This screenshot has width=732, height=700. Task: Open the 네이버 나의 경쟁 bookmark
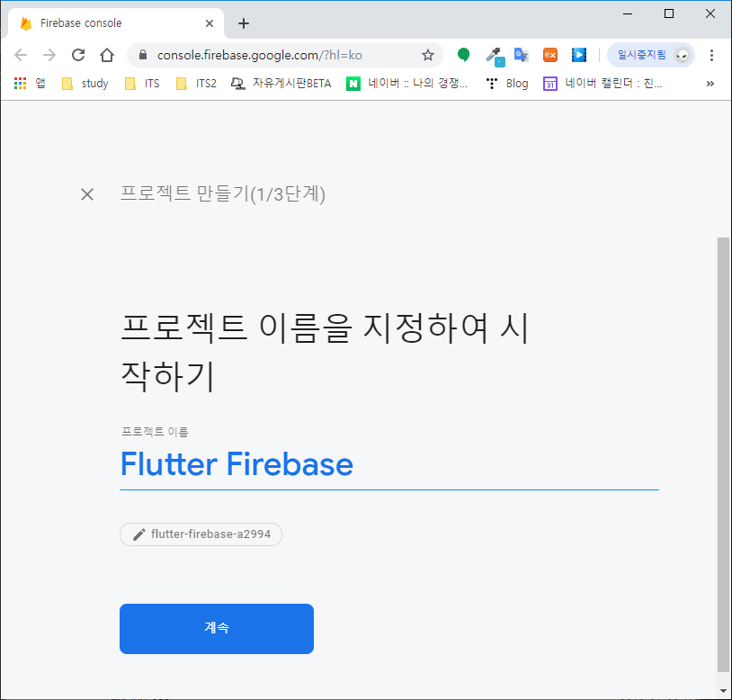[406, 84]
